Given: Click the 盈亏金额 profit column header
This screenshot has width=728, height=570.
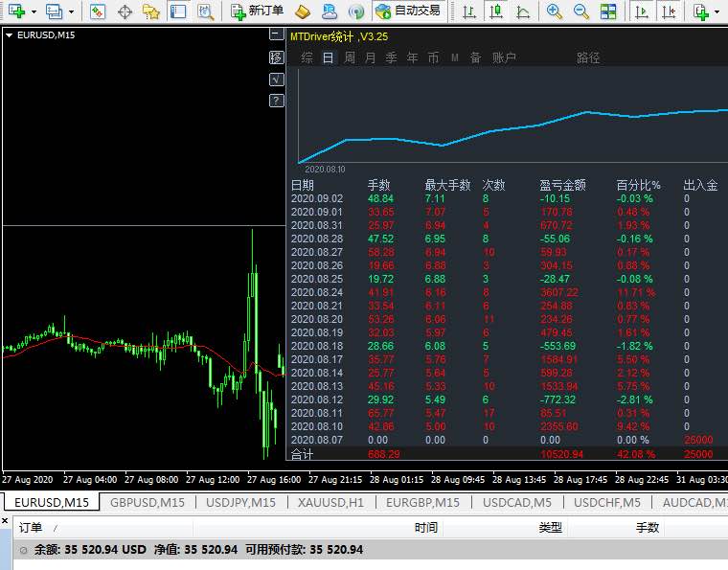Looking at the screenshot, I should 562,185.
